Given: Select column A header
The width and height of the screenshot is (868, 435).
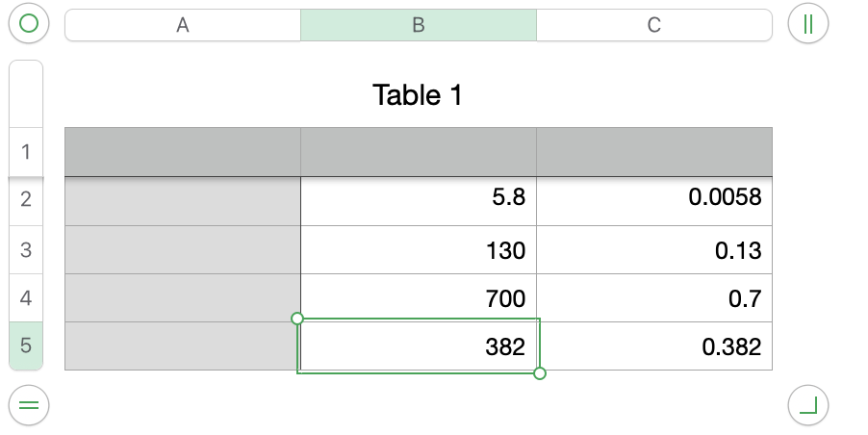Looking at the screenshot, I should tap(183, 26).
